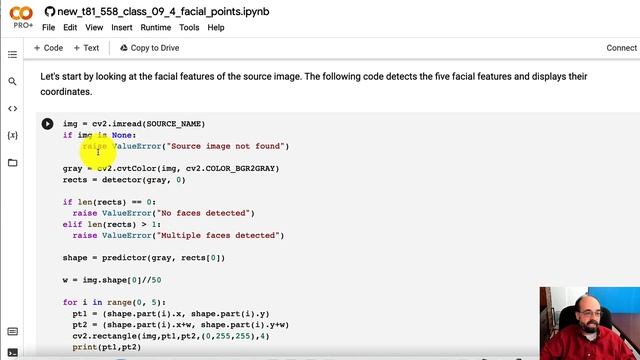Open the table of contents panel
640x360 pixels.
click(x=13, y=54)
